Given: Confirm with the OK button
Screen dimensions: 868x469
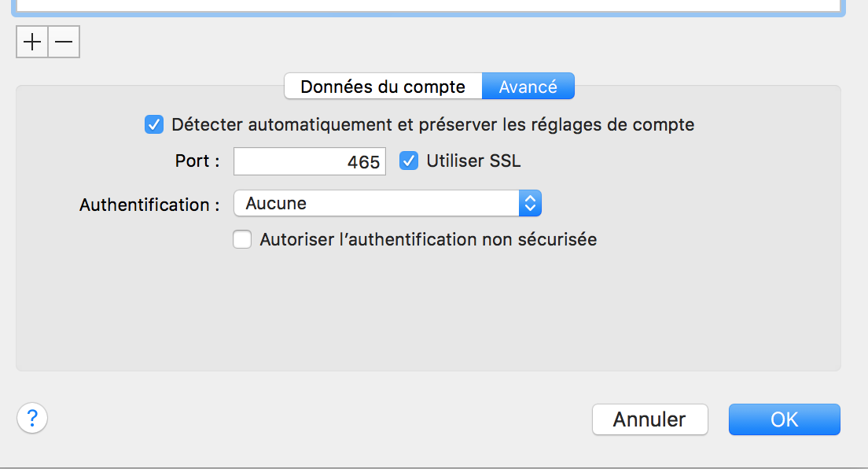Looking at the screenshot, I should 784,419.
